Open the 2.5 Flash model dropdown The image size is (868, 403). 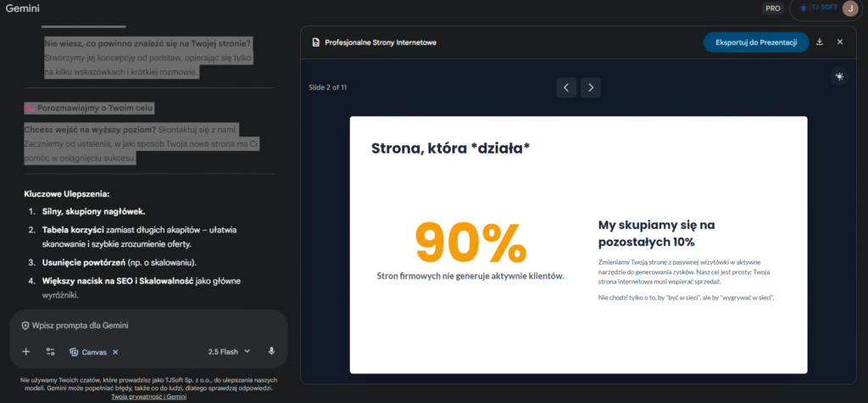(x=229, y=351)
